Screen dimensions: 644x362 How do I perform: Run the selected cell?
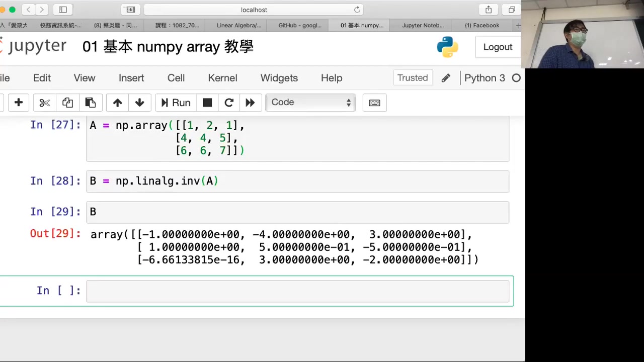pyautogui.click(x=175, y=102)
